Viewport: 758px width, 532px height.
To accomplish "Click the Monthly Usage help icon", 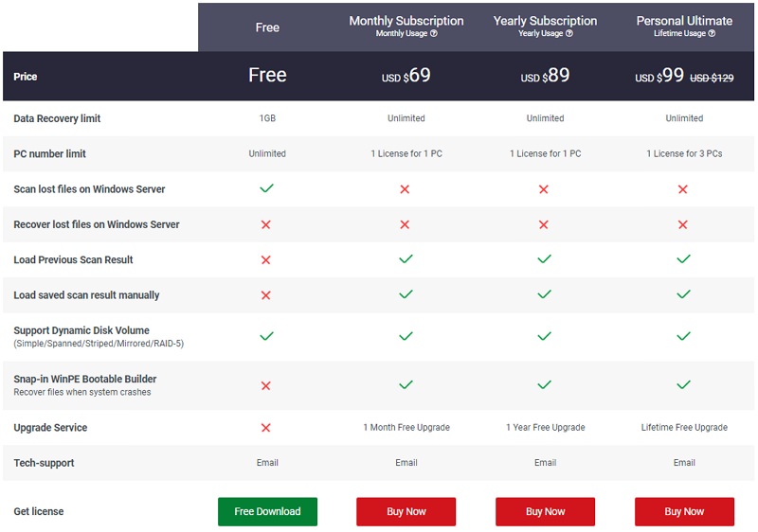I will [434, 33].
